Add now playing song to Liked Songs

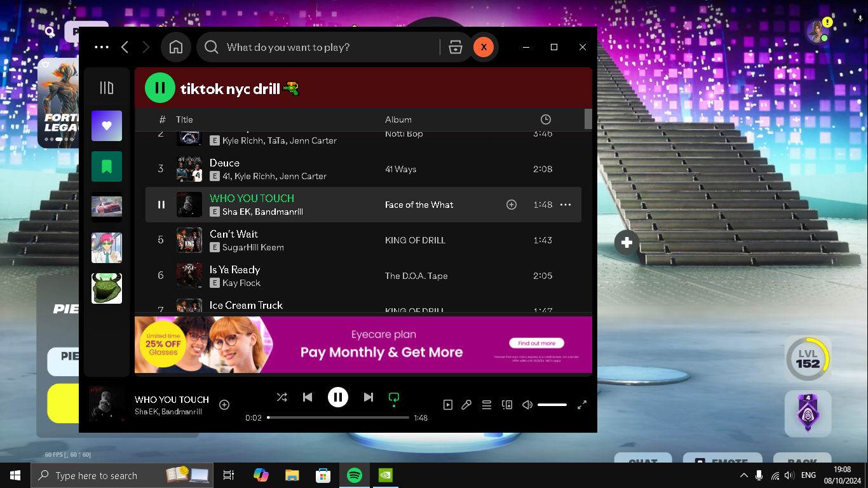pyautogui.click(x=224, y=405)
